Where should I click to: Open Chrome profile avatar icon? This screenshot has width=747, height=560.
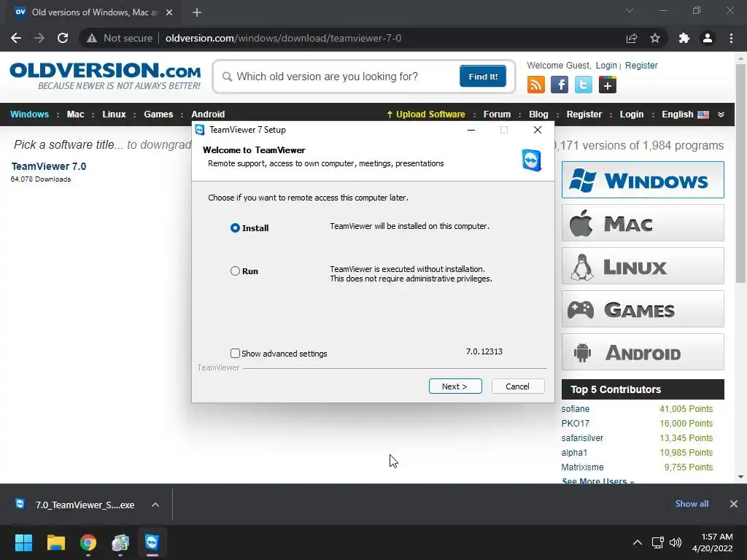click(708, 38)
